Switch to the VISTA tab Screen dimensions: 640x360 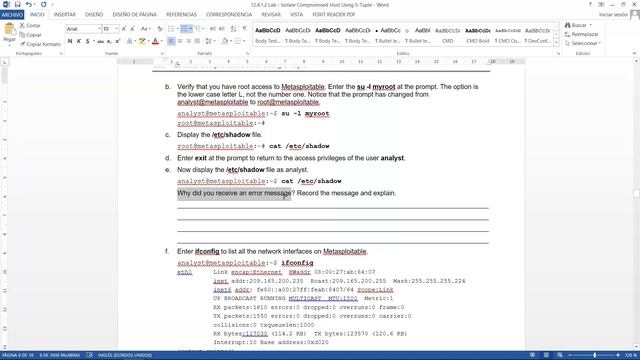(296, 15)
